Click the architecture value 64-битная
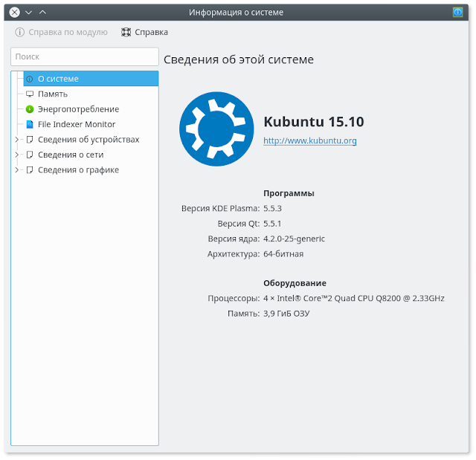 tap(283, 254)
